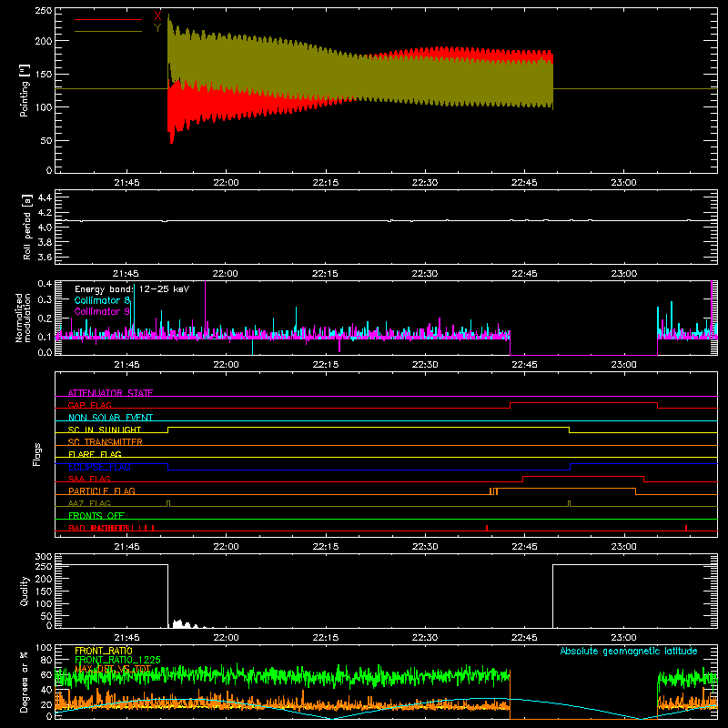Click the 250 tick on Pointing axis

pyautogui.click(x=44, y=11)
